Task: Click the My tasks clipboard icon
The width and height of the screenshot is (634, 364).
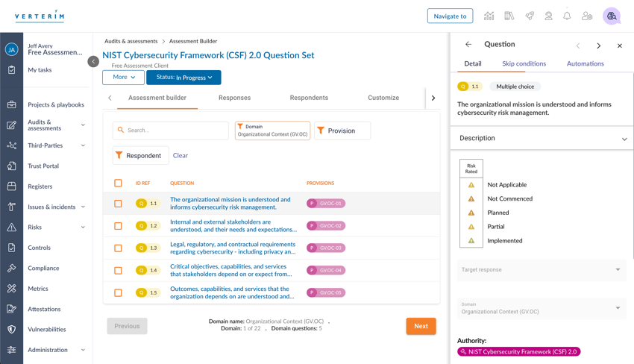Action: tap(11, 70)
